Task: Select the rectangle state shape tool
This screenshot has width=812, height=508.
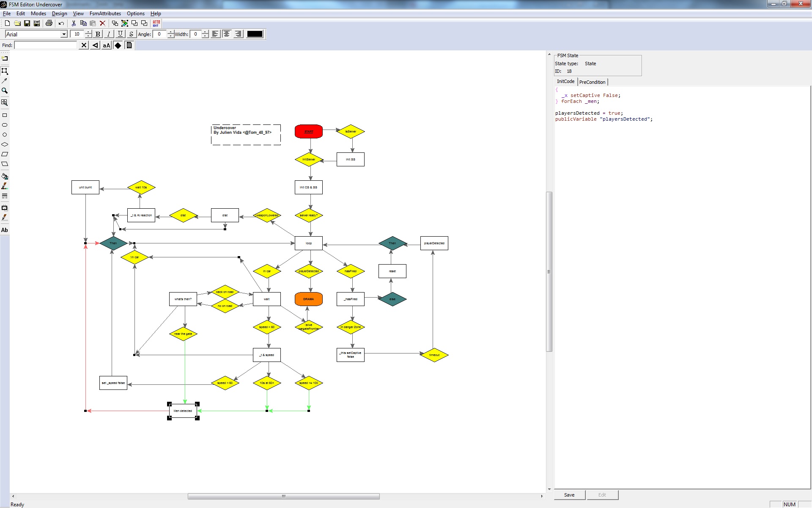Action: tap(5, 115)
